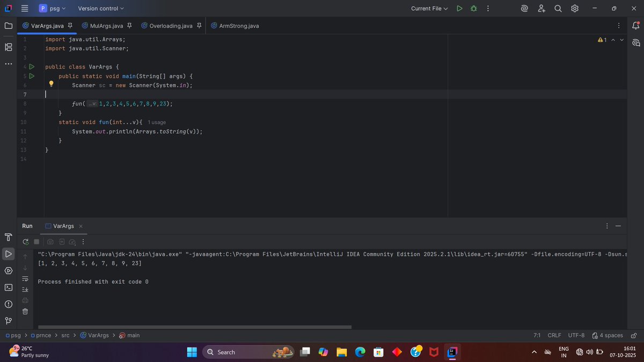This screenshot has height=362, width=644.
Task: Open the UTF-8 encoding selector
Action: (x=576, y=335)
